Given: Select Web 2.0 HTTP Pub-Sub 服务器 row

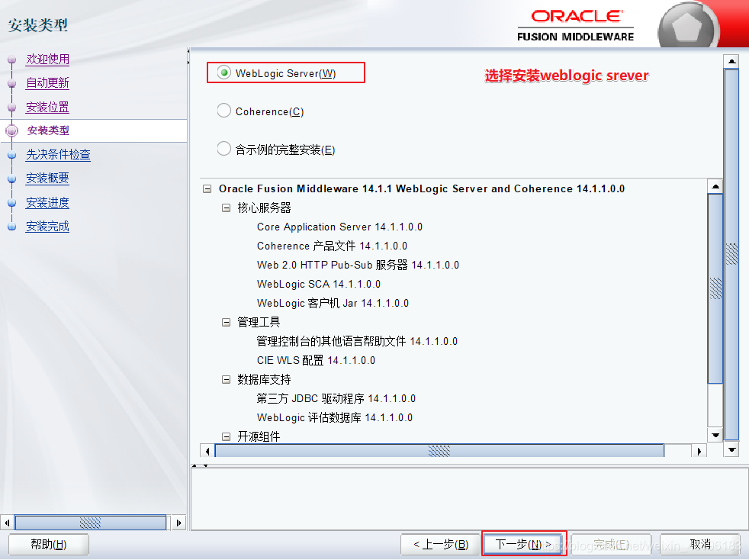Looking at the screenshot, I should [x=358, y=266].
